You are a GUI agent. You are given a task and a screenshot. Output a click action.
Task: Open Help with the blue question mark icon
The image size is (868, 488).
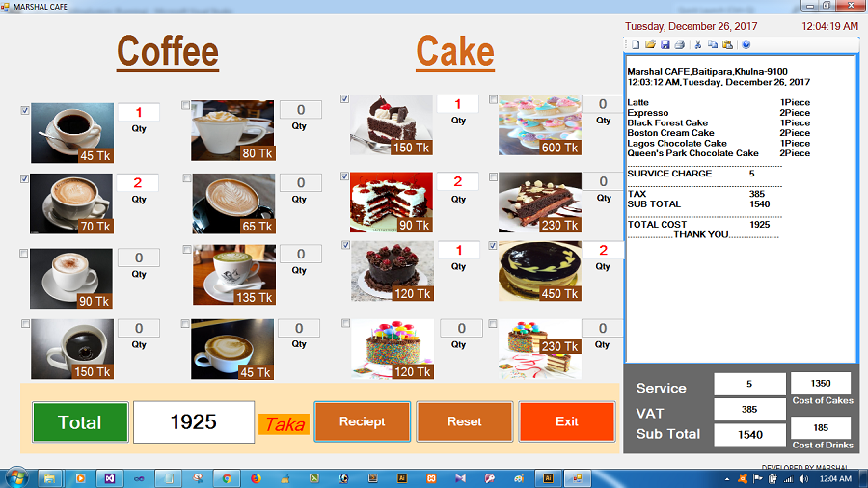[x=746, y=44]
